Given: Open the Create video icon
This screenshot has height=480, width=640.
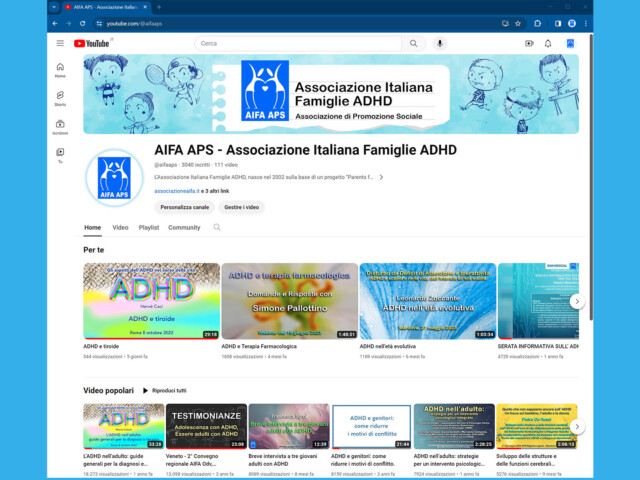Looking at the screenshot, I should pyautogui.click(x=529, y=43).
